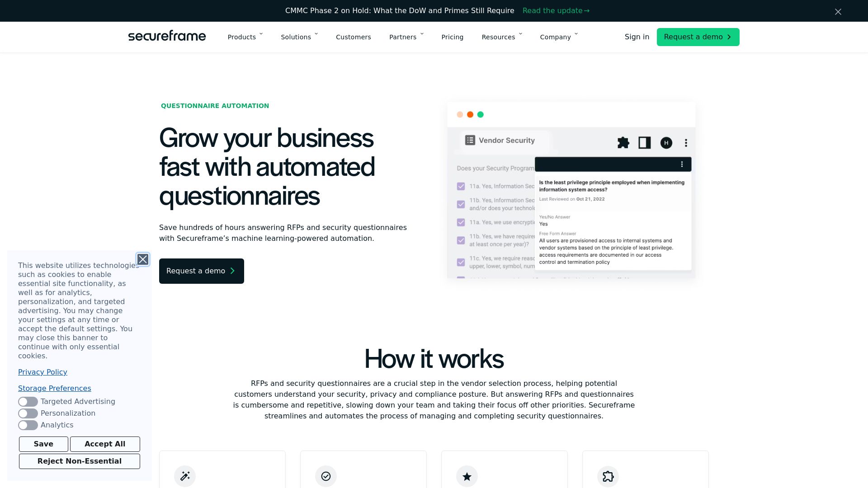
Task: Click the side panel icon in mockup
Action: pyautogui.click(x=645, y=143)
